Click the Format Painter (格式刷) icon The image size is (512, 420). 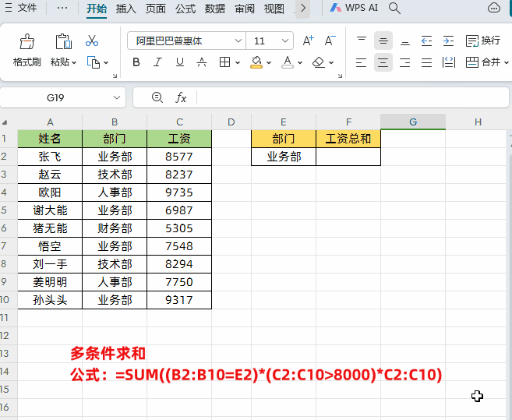(x=26, y=41)
